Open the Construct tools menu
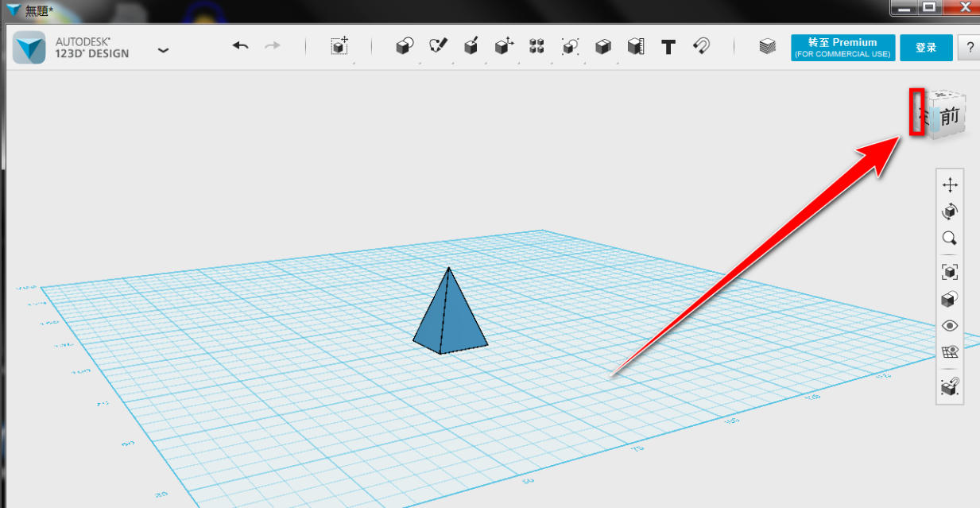Screen dimensions: 980x508 (x=471, y=46)
